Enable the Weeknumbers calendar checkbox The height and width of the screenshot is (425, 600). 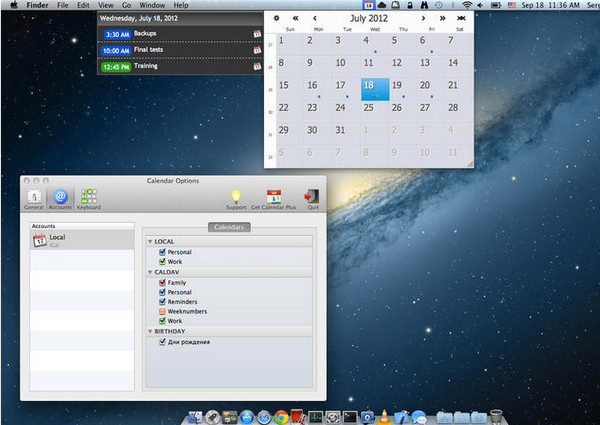point(162,311)
